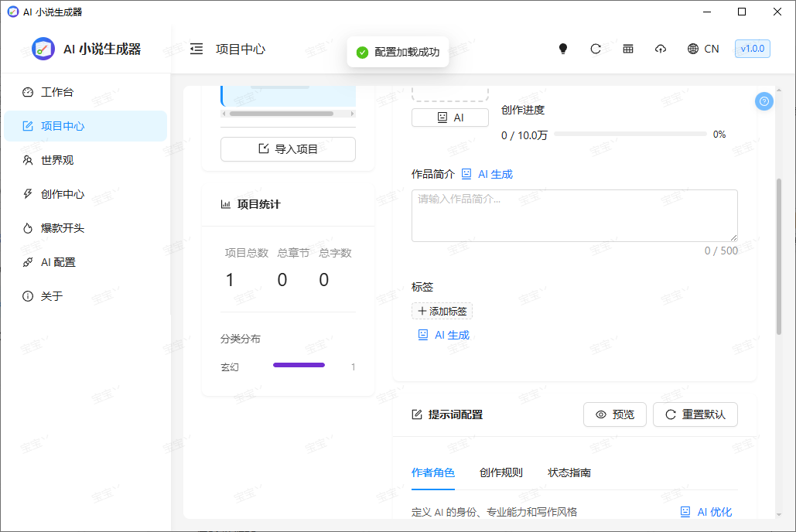Screen dimensions: 796x532
Task: Click the 作品简介 text input field
Action: click(x=574, y=215)
